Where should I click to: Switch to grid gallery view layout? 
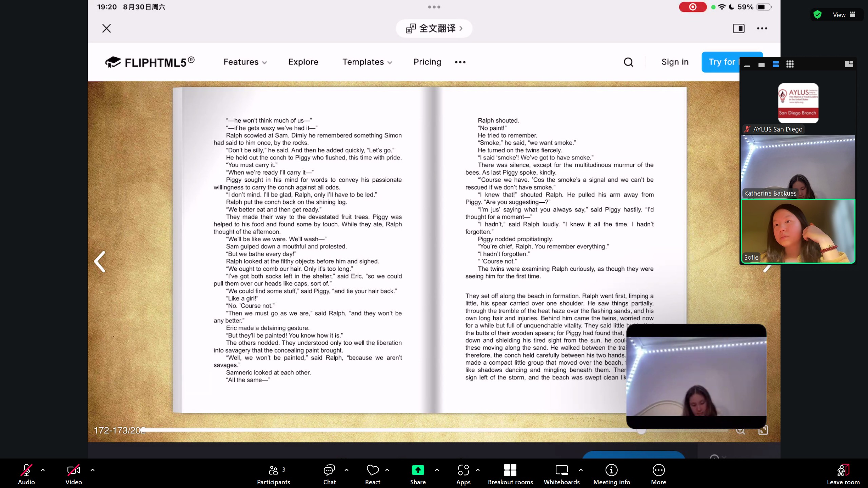click(790, 64)
